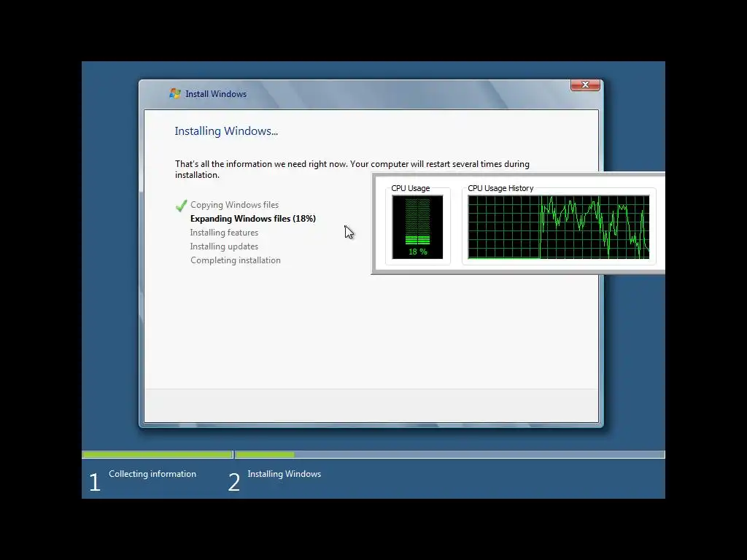The width and height of the screenshot is (747, 560).
Task: Click the green checkmark beside Copying Windows files
Action: tap(181, 205)
